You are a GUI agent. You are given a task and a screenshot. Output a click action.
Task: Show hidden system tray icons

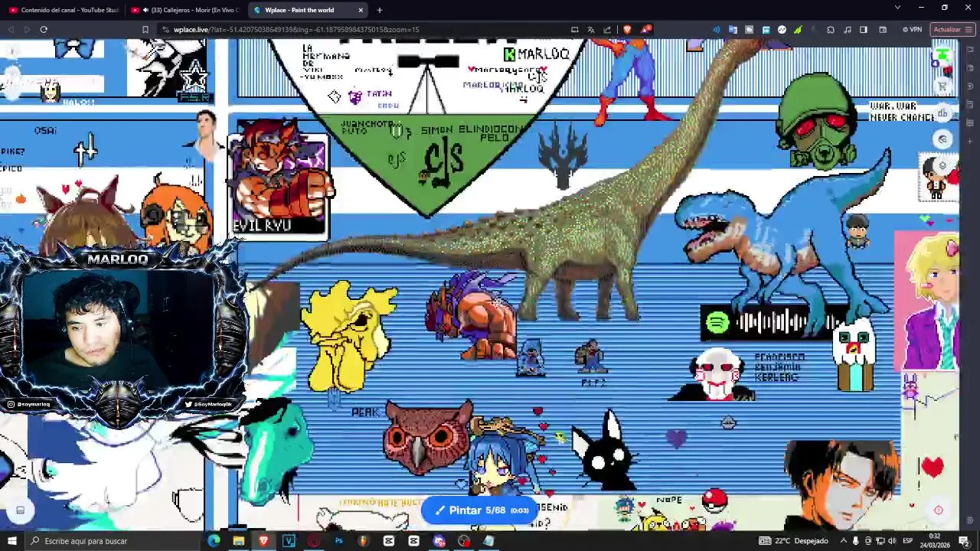click(843, 541)
